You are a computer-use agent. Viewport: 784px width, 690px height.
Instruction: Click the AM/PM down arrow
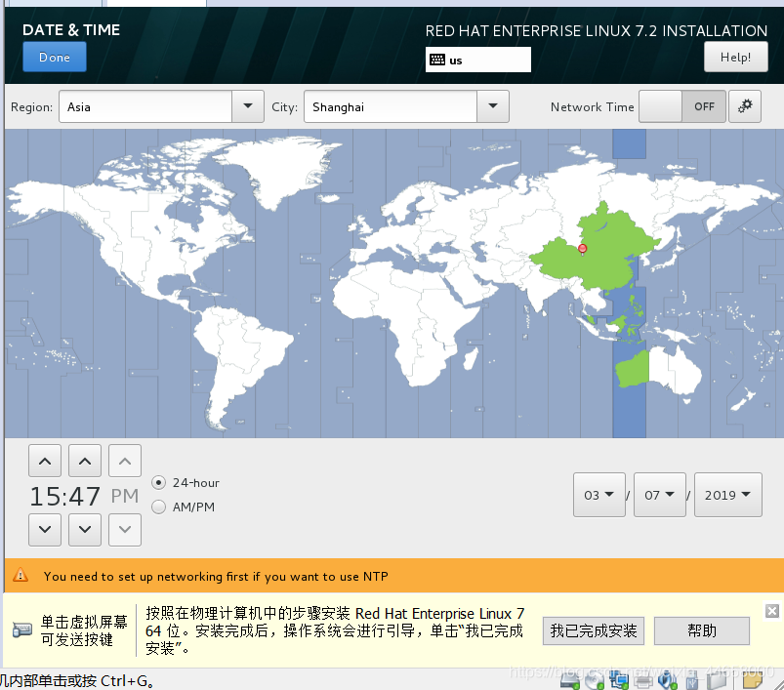[125, 530]
